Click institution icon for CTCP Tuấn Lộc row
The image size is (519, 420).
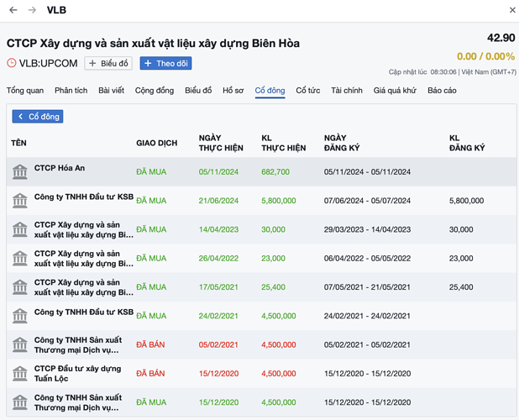coord(19,373)
